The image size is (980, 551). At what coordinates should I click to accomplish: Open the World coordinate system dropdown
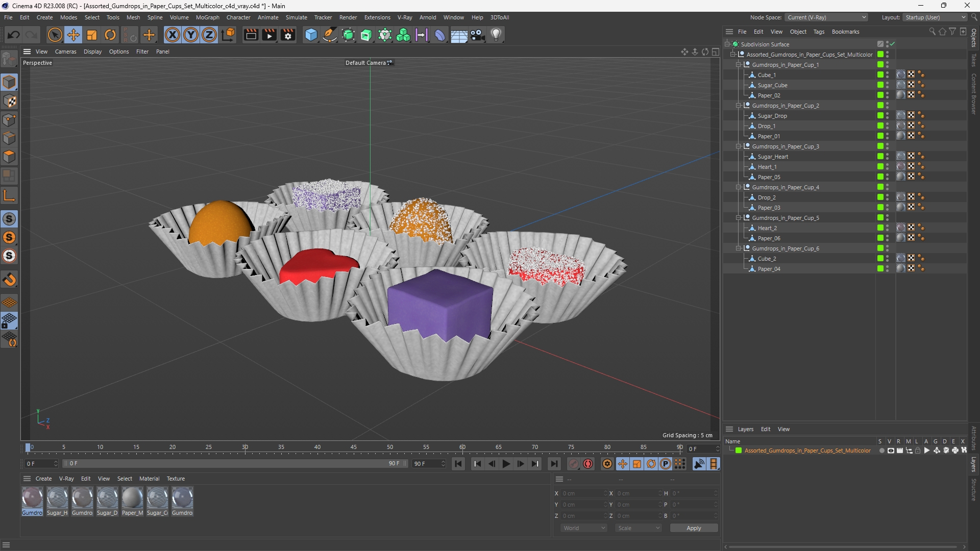click(x=584, y=528)
